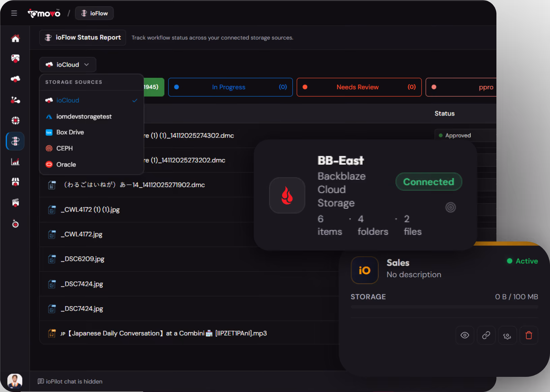
Task: Open file _DSC6209.jpg
Action: click(x=83, y=259)
